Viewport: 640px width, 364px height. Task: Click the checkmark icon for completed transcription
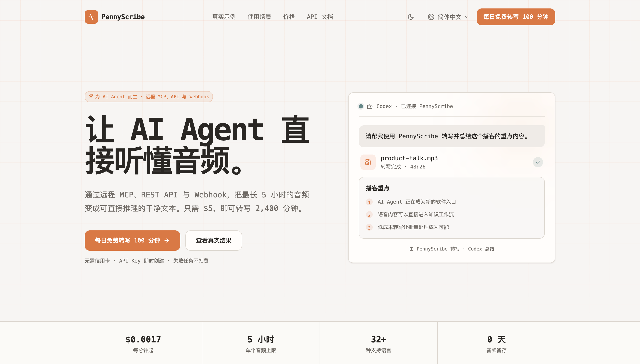pos(538,162)
